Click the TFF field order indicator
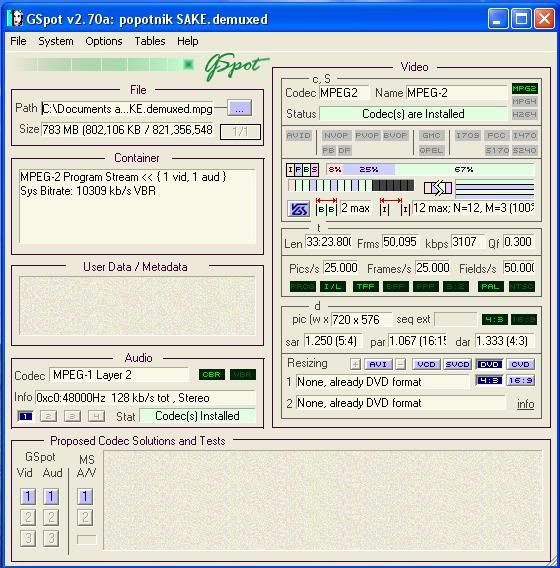The image size is (560, 568). [366, 287]
